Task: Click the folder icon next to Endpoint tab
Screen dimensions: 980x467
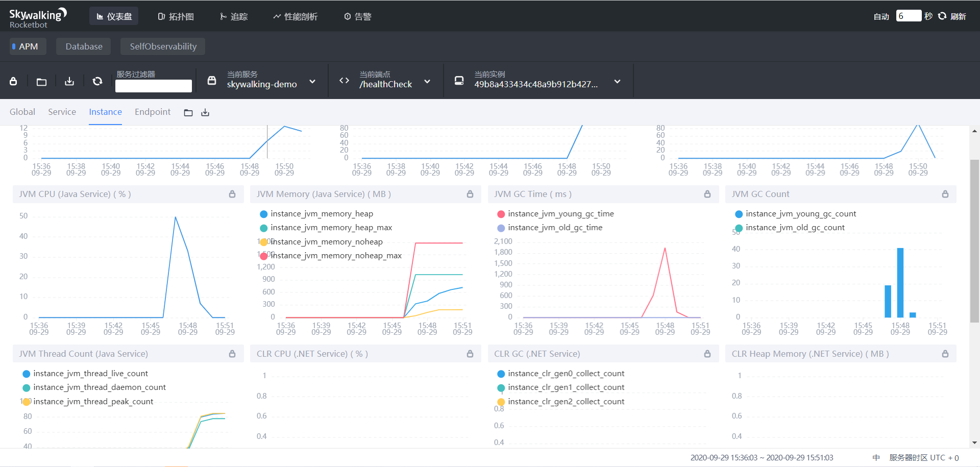Action: click(x=188, y=113)
